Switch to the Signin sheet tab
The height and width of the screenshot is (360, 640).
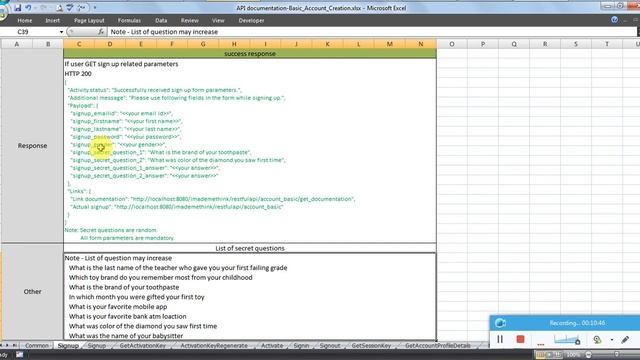pos(301,345)
